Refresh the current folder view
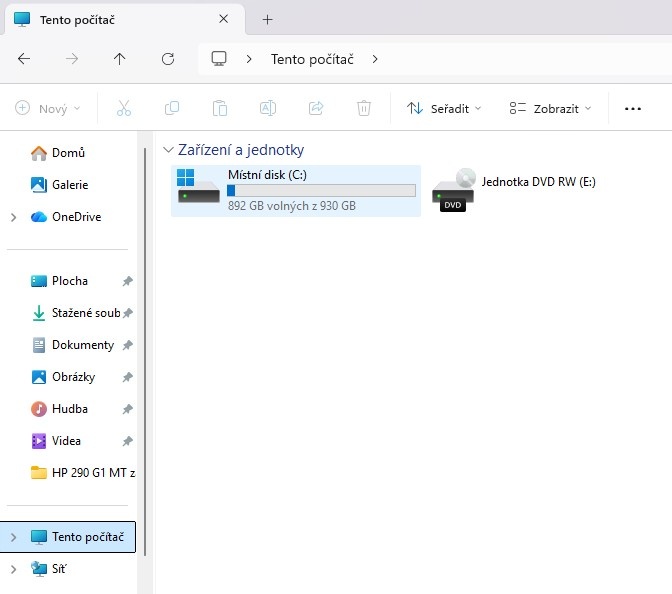The height and width of the screenshot is (594, 672). tap(168, 59)
